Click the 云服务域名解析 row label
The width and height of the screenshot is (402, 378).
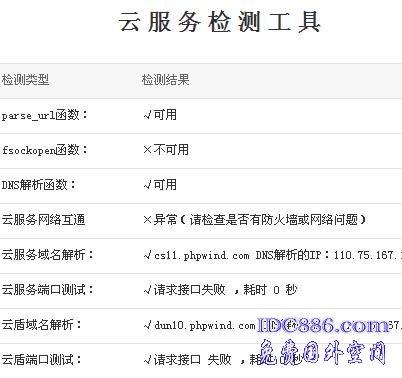[48, 255]
